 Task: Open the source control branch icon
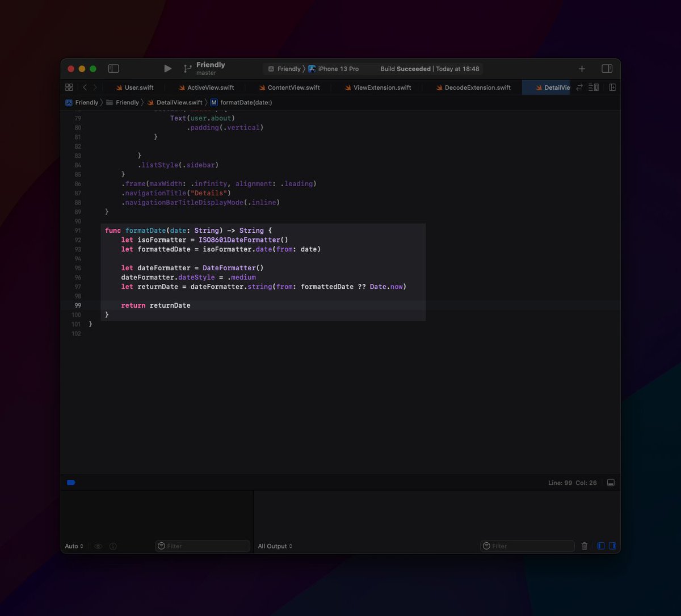pyautogui.click(x=188, y=69)
